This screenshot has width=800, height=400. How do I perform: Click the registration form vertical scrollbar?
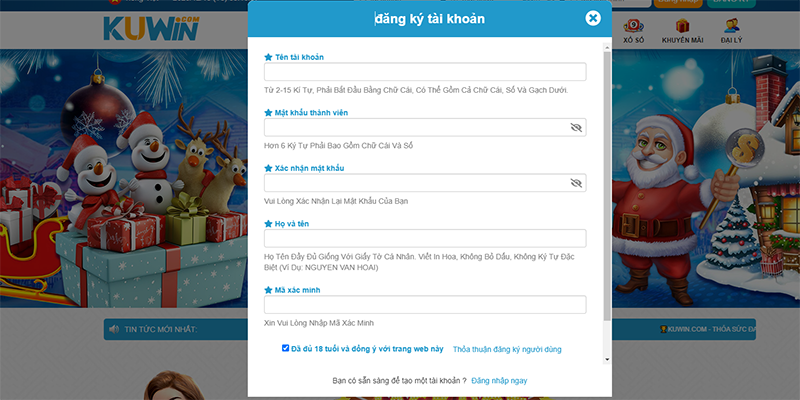(x=607, y=180)
